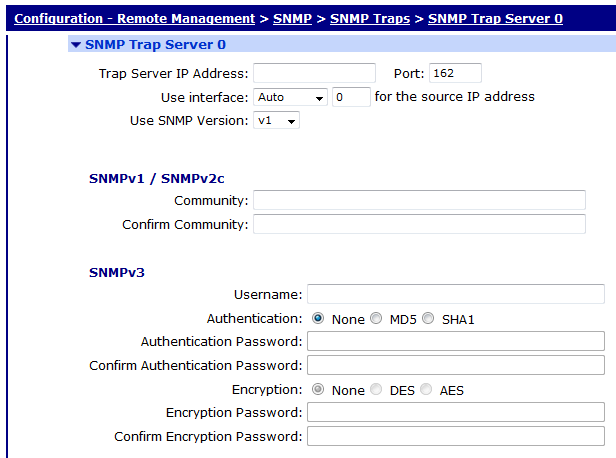Select None for Authentication
The width and height of the screenshot is (616, 458).
coord(319,319)
